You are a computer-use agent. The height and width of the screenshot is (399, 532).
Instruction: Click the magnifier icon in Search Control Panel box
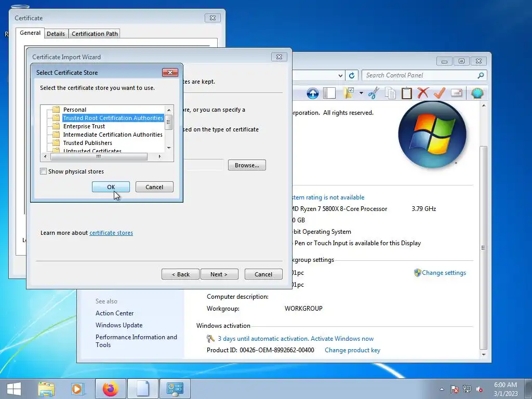481,75
